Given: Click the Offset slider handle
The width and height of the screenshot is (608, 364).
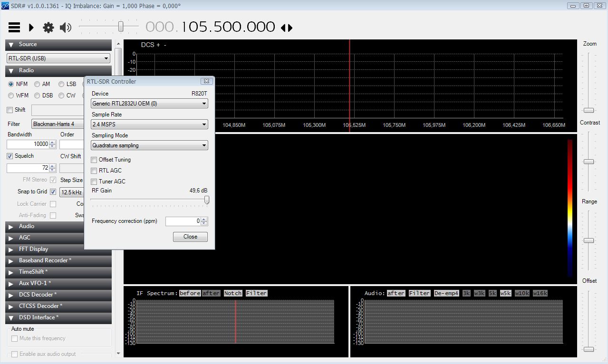Looking at the screenshot, I should (589, 349).
